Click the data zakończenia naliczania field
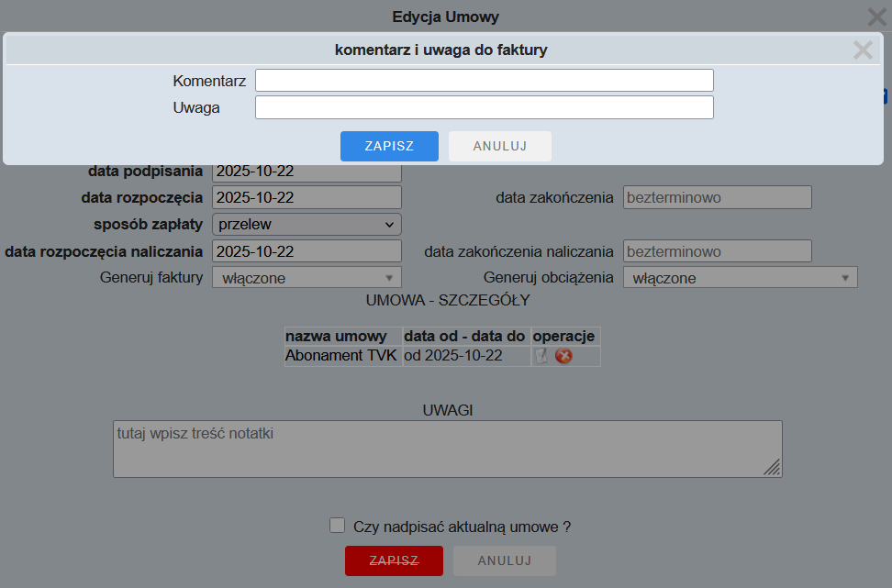This screenshot has width=892, height=588. 717,251
